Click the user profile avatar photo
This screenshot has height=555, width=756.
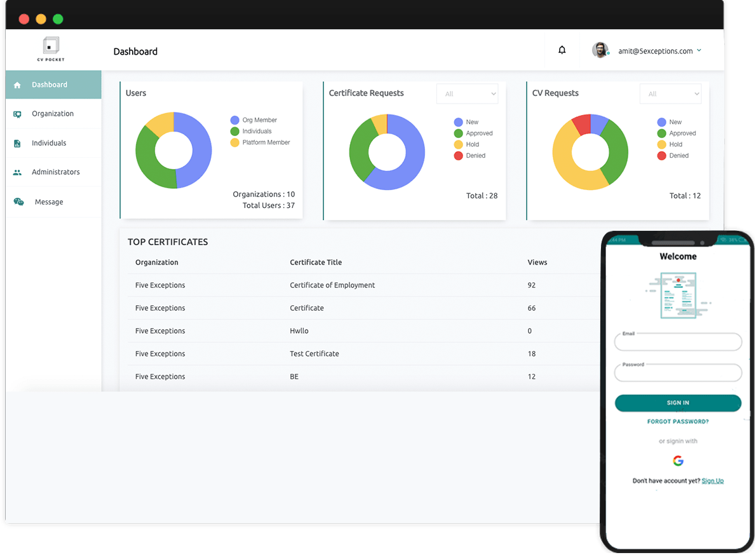[x=600, y=50]
